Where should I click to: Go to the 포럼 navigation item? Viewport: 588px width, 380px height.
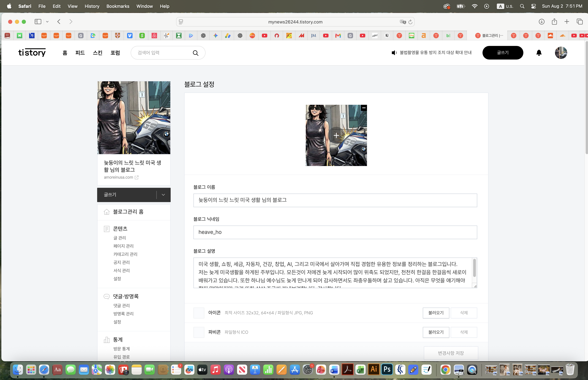115,53
